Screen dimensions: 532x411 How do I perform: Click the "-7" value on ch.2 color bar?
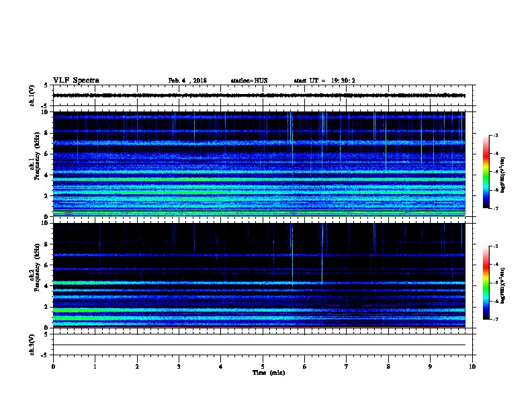tap(495, 319)
